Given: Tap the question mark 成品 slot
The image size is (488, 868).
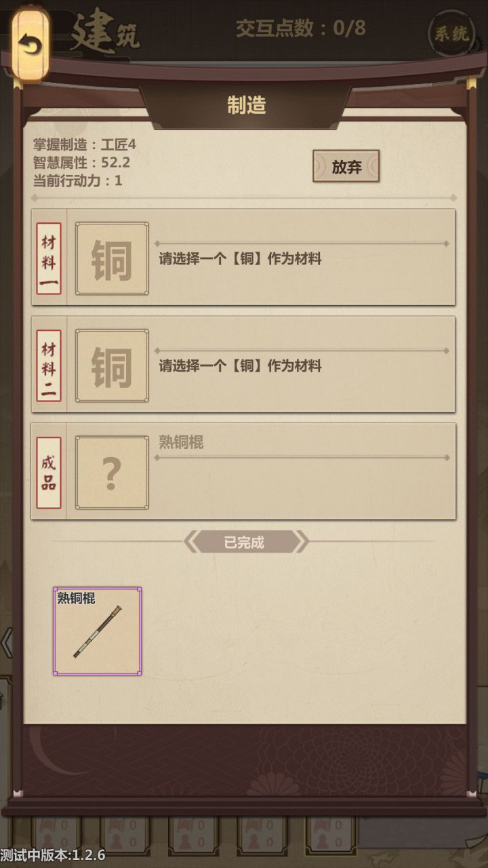Looking at the screenshot, I should tap(112, 473).
